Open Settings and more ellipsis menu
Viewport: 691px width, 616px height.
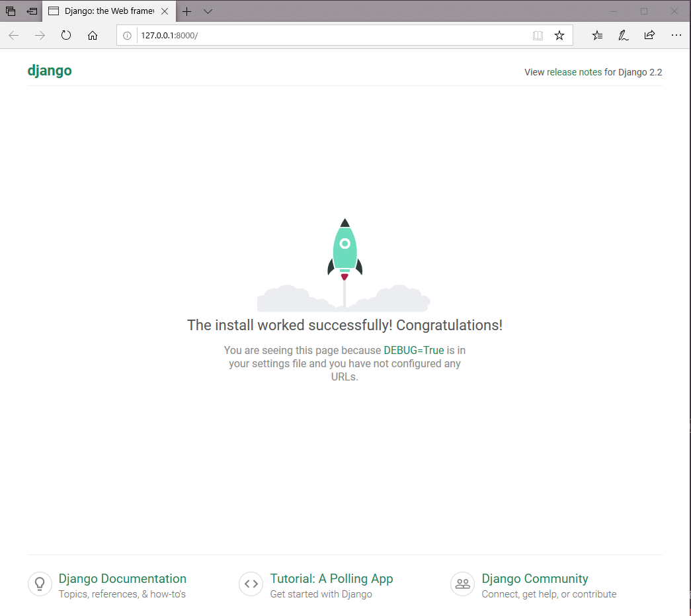(x=676, y=35)
